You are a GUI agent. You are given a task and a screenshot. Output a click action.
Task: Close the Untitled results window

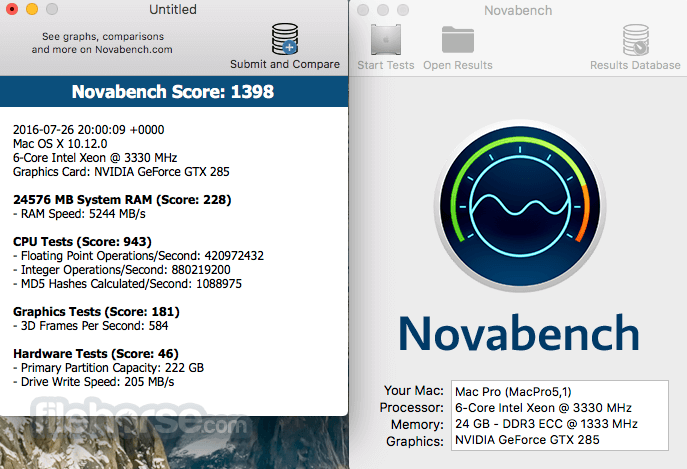click(x=12, y=9)
